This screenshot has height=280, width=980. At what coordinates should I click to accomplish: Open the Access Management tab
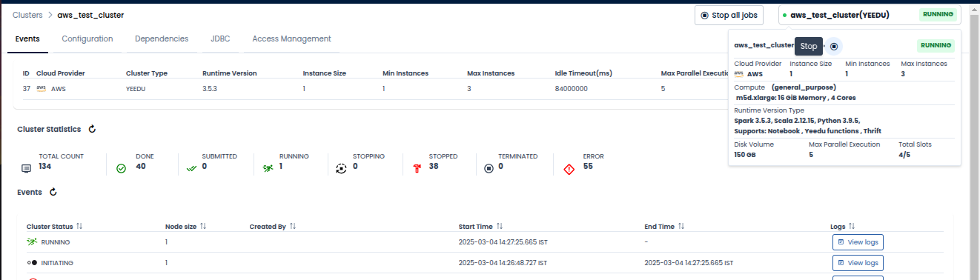point(291,39)
